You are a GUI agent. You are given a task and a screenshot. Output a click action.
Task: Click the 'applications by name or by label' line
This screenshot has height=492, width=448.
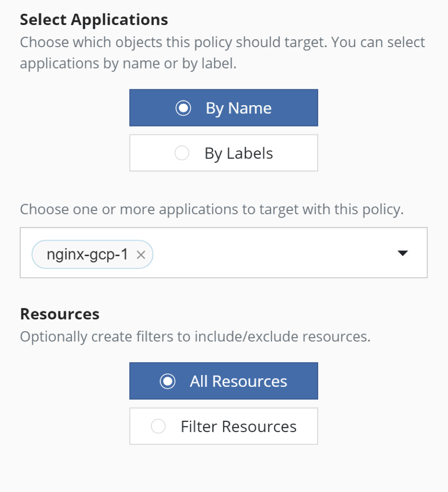(x=128, y=64)
